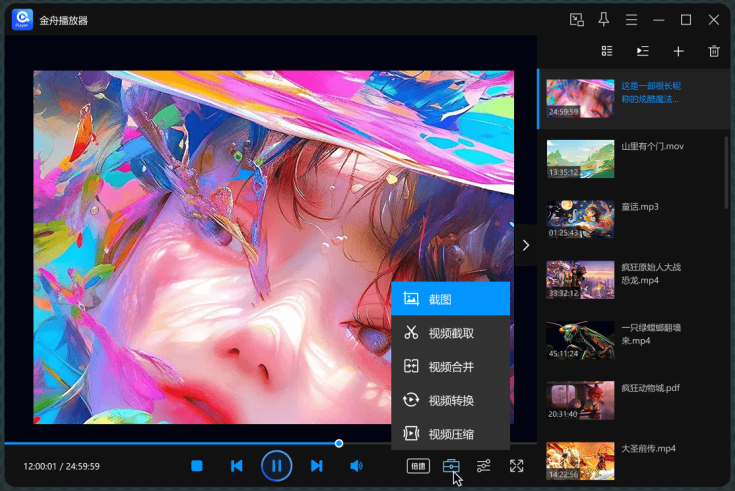Close the player window
Screen dimensions: 735x491
point(713,20)
